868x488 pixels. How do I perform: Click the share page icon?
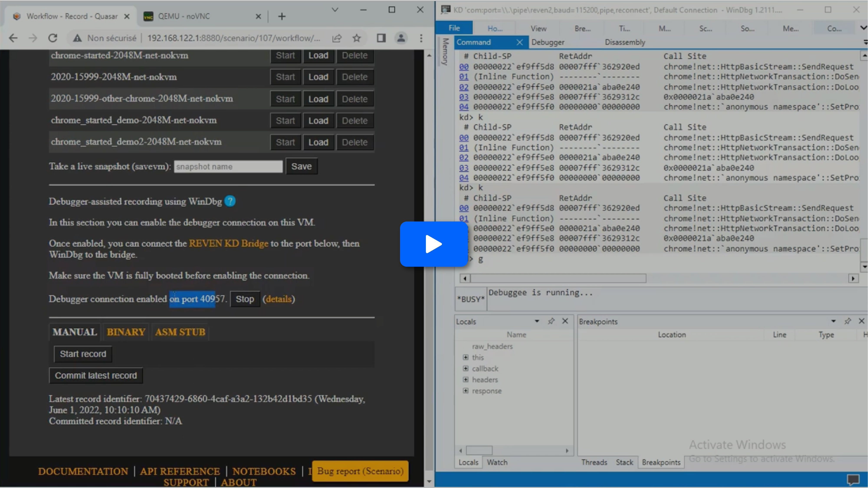(x=337, y=38)
